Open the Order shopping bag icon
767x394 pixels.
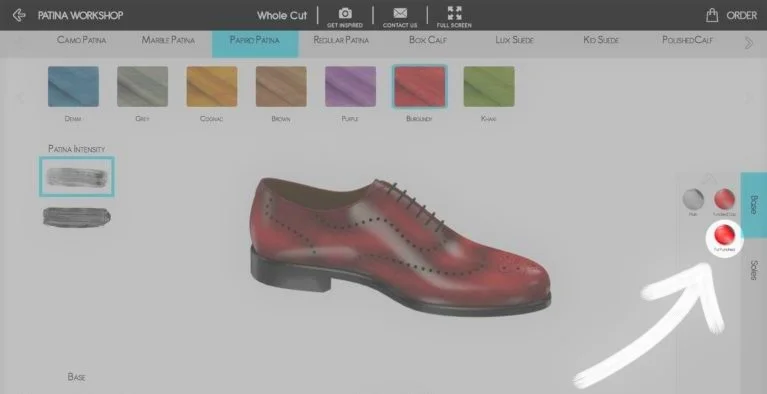(712, 15)
